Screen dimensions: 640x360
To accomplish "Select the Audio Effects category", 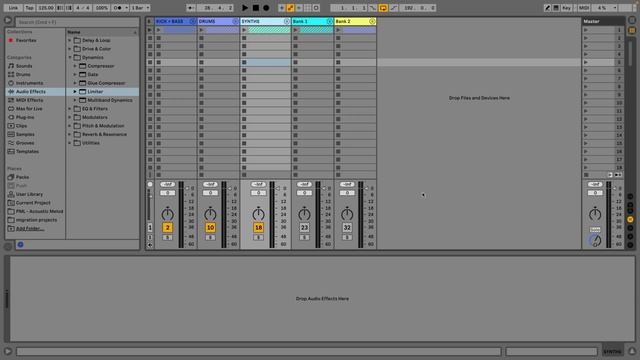I will pos(31,91).
